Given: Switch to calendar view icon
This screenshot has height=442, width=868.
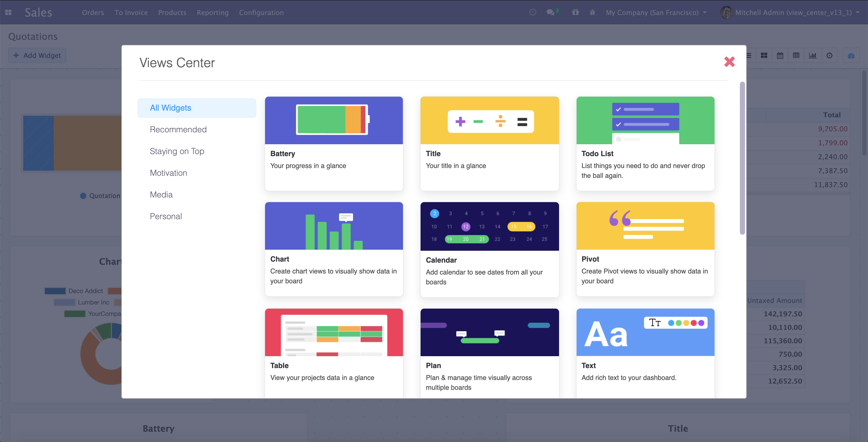Looking at the screenshot, I should [x=780, y=56].
